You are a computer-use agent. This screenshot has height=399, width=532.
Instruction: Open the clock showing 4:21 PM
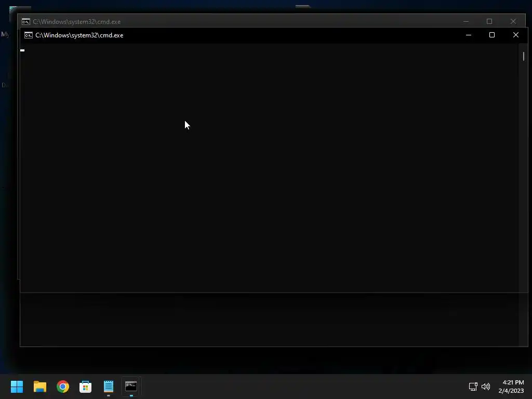(x=513, y=382)
